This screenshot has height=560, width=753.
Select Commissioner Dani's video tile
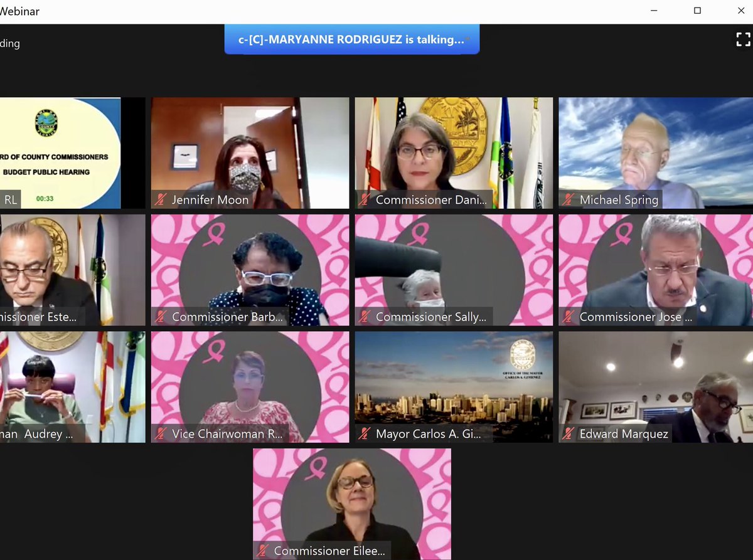(454, 153)
